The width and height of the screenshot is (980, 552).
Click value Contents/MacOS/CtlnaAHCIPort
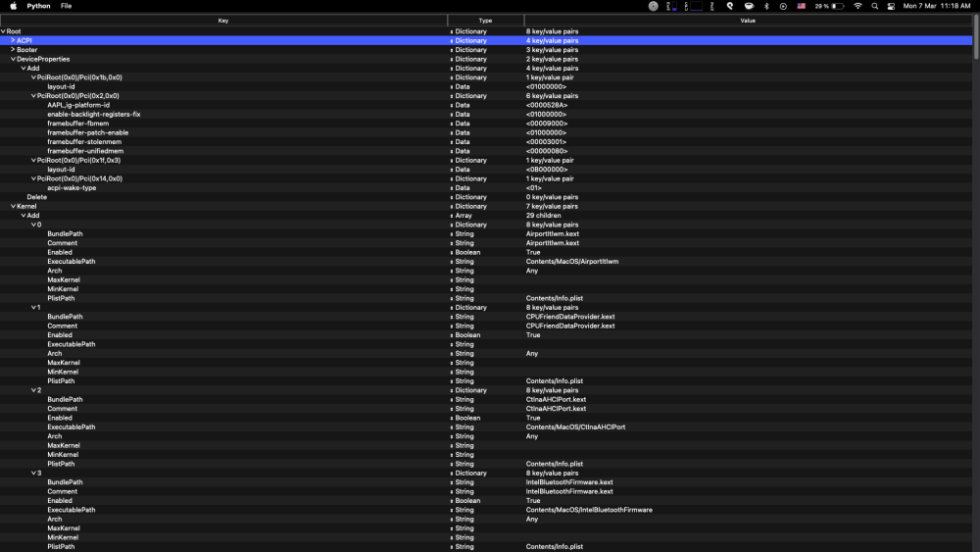(575, 427)
